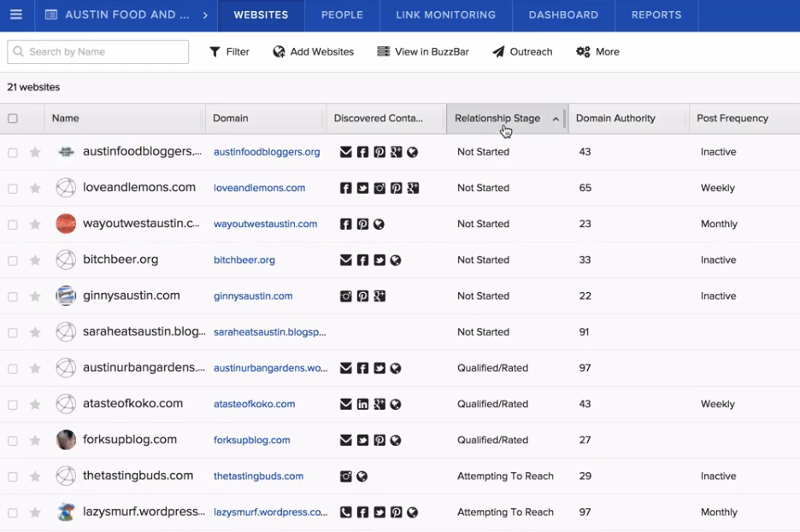The image size is (800, 532).
Task: Open the austinfoodbloggers.org domain link
Action: click(x=267, y=152)
